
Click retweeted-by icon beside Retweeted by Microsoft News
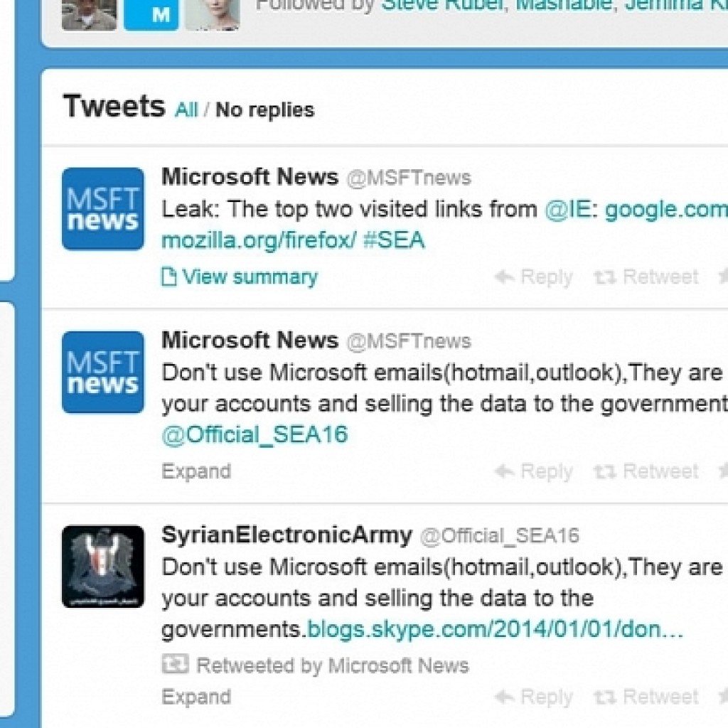click(x=175, y=664)
